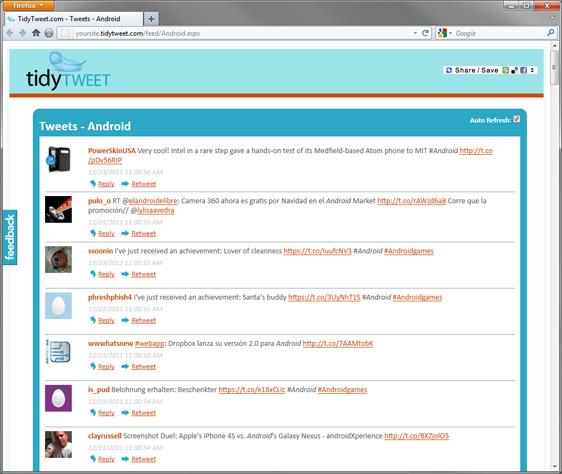
Task: Click the Share / Save button
Action: coord(472,70)
